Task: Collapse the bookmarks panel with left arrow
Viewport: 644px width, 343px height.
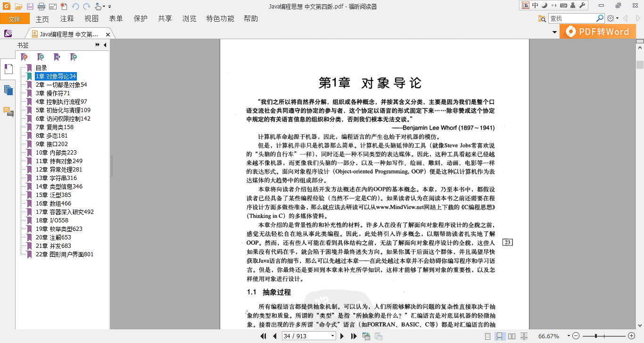Action: (105, 45)
